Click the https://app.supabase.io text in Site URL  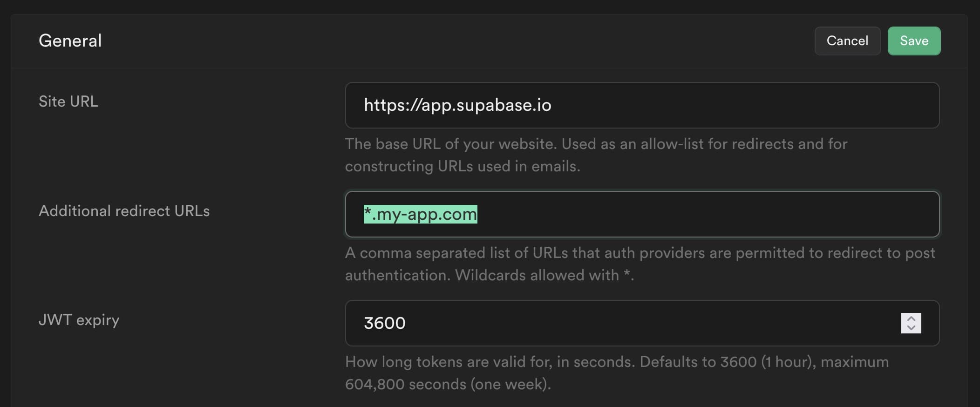coord(457,105)
